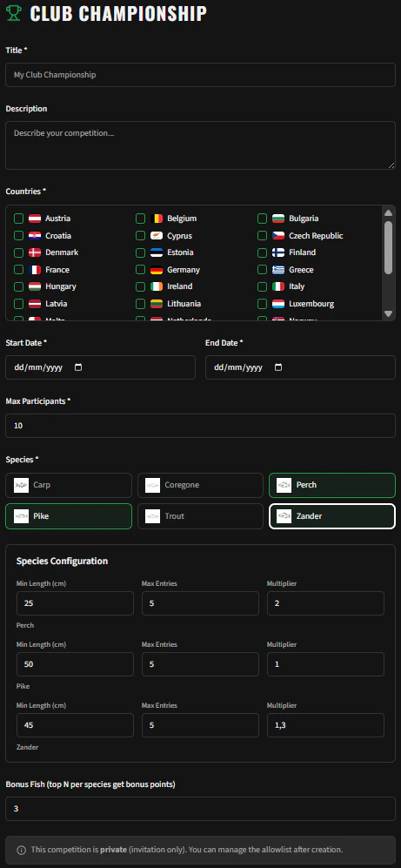Click the Lithuania flag icon
This screenshot has width=401, height=868.
coord(157,304)
